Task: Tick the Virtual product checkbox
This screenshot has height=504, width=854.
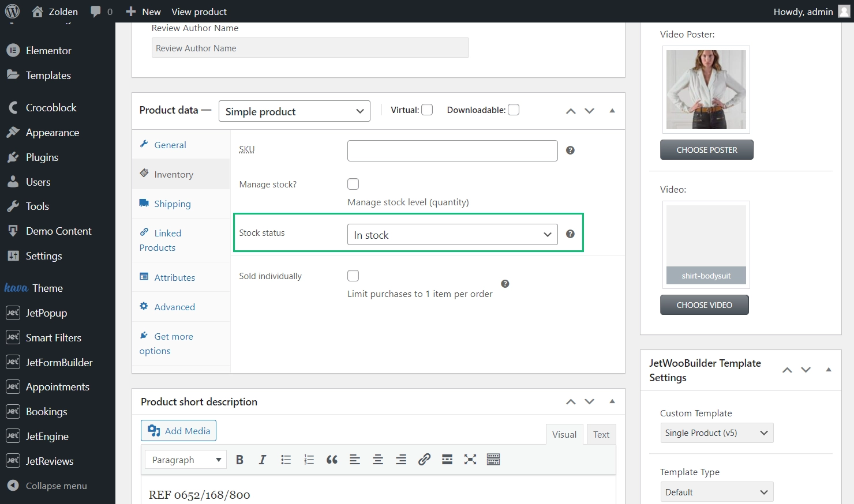Action: click(427, 110)
